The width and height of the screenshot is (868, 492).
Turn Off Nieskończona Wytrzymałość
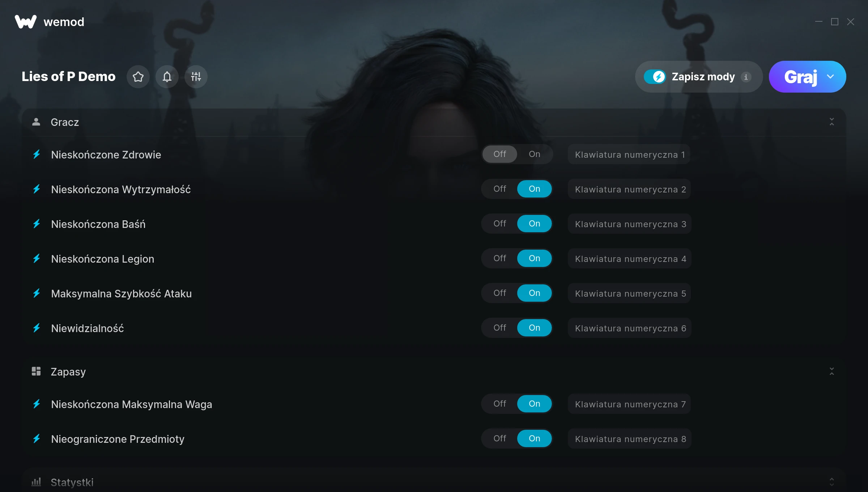pos(500,189)
